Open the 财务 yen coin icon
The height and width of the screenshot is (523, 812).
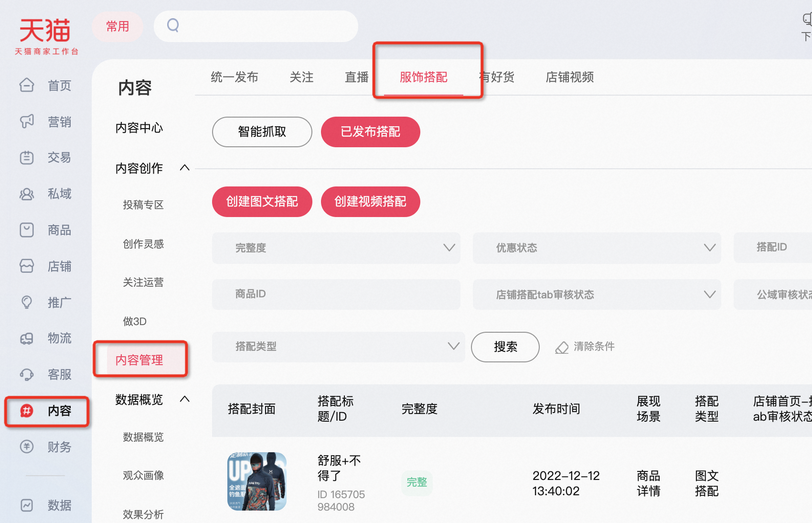pos(27,447)
